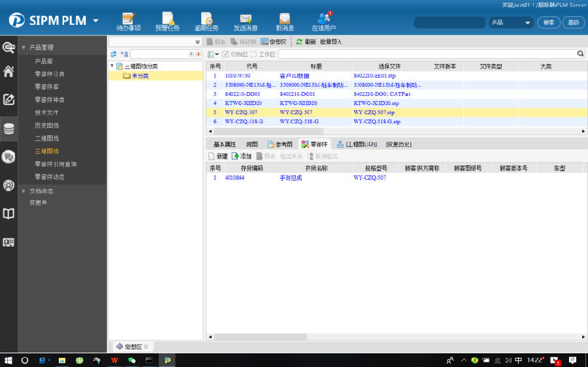Click the 高级 advanced search button
The width and height of the screenshot is (588, 367).
[x=573, y=22]
